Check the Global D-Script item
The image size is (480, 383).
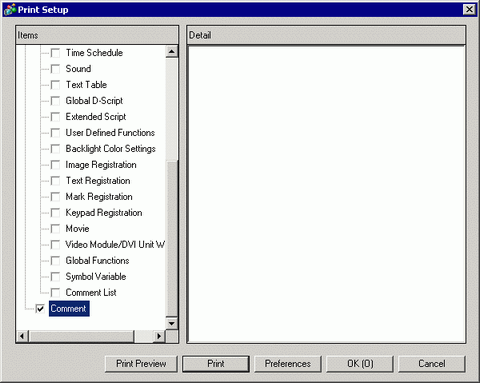point(55,101)
